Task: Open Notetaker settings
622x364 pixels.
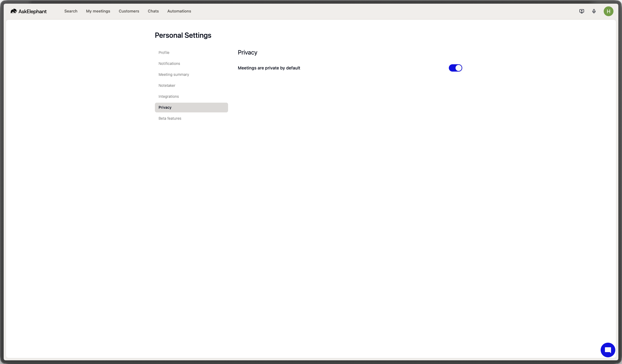Action: click(x=191, y=86)
